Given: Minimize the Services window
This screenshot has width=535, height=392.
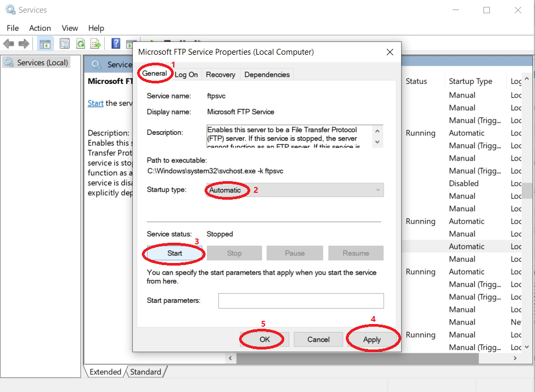Looking at the screenshot, I should point(456,10).
